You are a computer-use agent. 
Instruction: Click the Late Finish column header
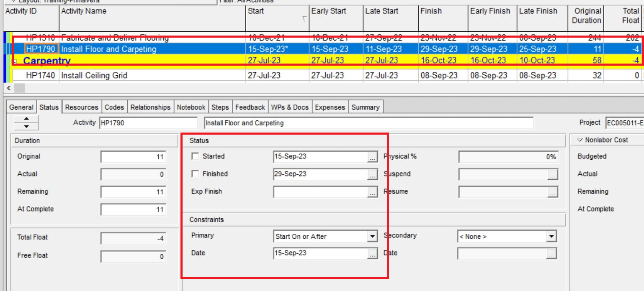542,18
